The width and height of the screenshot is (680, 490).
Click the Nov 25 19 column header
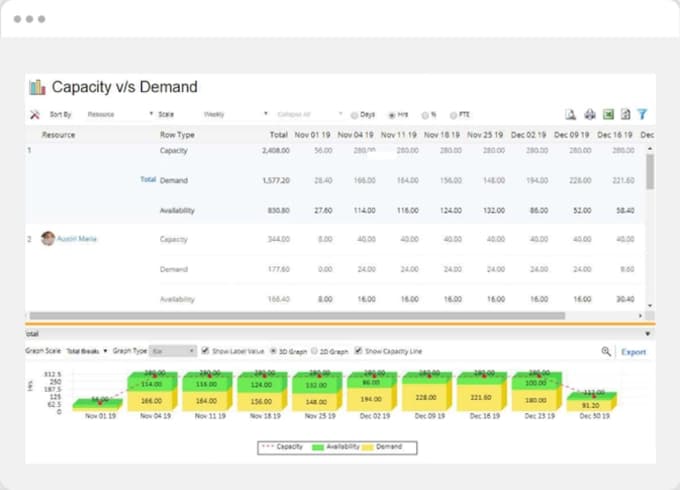tap(485, 135)
